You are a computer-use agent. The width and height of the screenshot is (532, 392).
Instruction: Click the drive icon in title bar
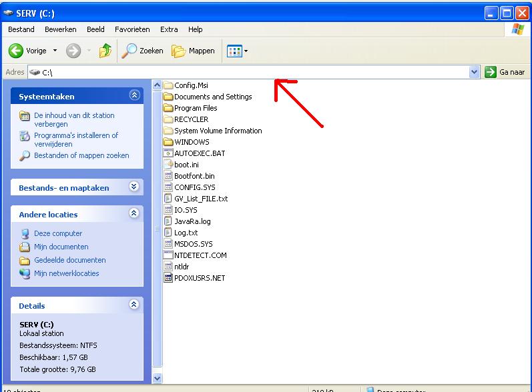(8, 13)
